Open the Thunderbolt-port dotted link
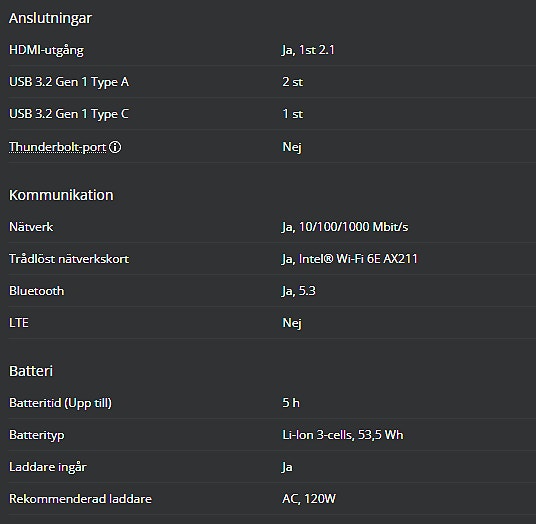This screenshot has width=536, height=524. tap(57, 147)
